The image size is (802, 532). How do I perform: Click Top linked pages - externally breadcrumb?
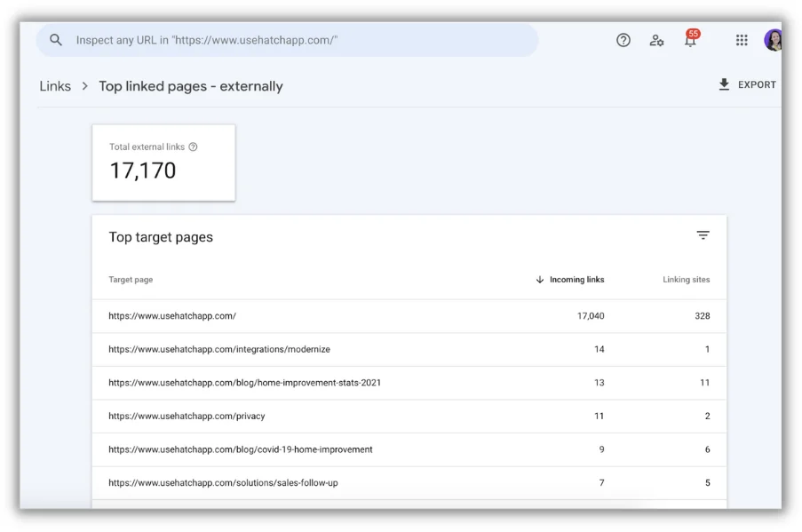(x=191, y=86)
